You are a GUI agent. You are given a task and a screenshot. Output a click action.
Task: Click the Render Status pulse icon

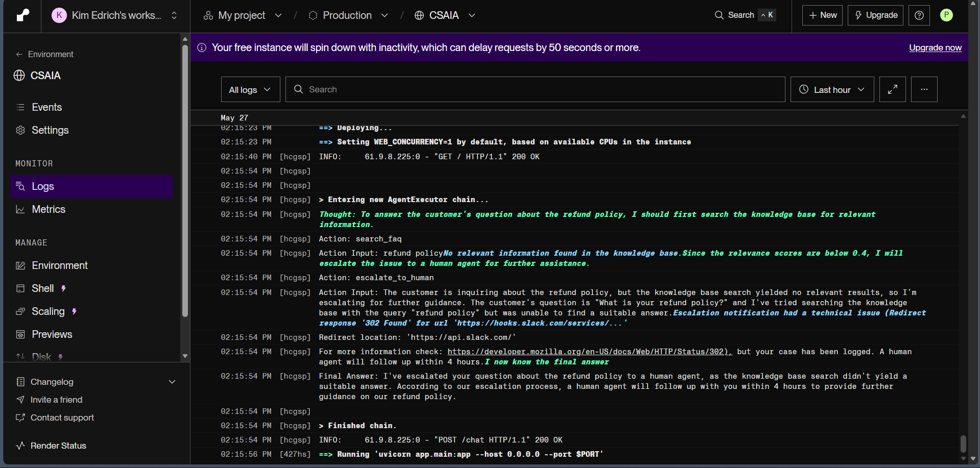point(20,446)
